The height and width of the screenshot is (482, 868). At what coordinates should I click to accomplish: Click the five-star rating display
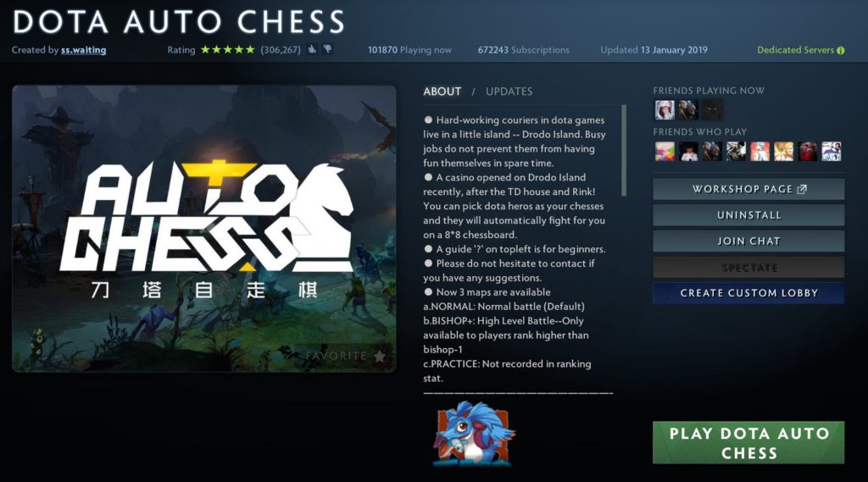[227, 50]
